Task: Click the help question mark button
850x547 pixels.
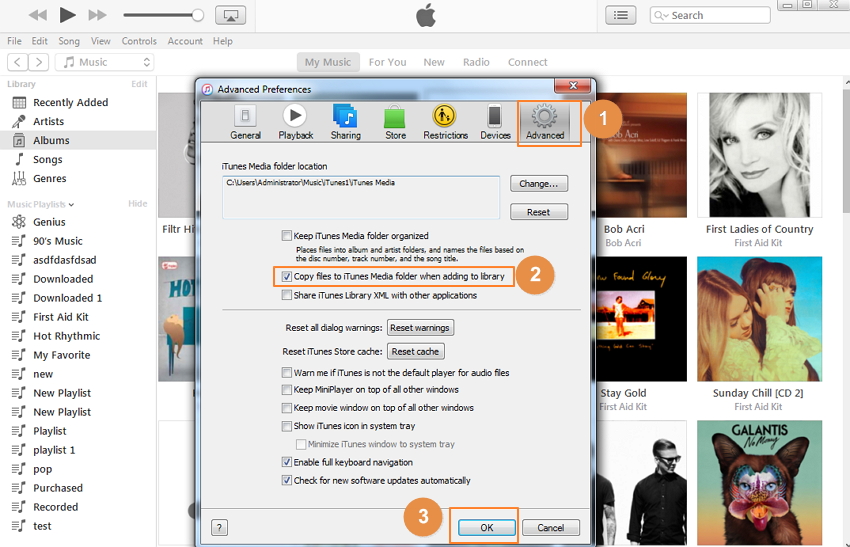Action: pos(219,527)
